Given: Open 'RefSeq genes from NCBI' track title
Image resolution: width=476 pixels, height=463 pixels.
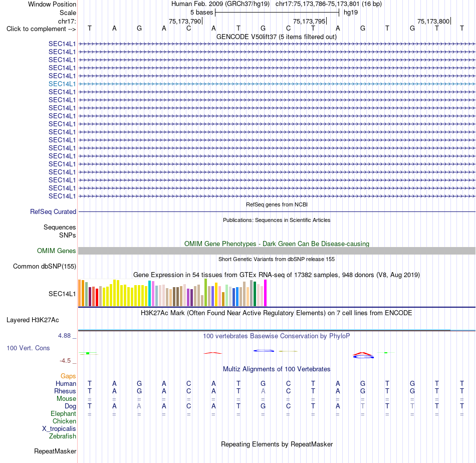Looking at the screenshot, I should click(277, 204).
